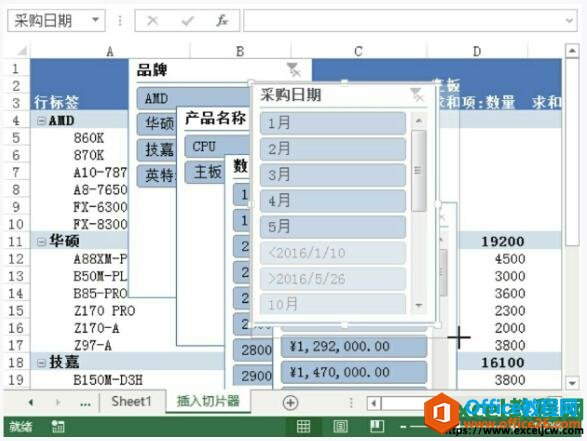This screenshot has width=587, height=441.
Task: Navigate to next sheet tab arrow
Action: [x=58, y=403]
